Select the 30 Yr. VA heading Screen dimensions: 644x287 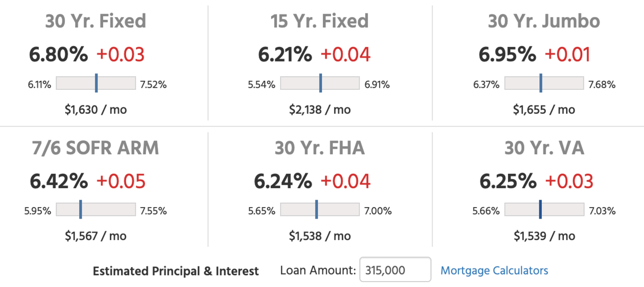tap(544, 148)
